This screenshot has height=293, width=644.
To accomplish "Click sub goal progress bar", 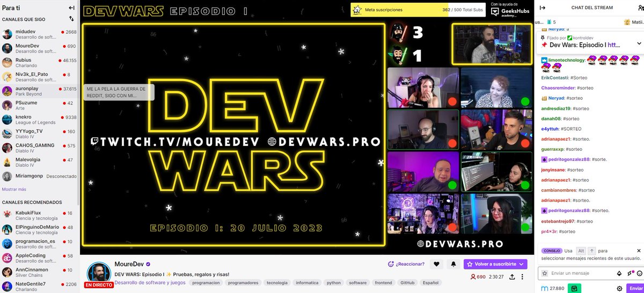I will 419,10.
